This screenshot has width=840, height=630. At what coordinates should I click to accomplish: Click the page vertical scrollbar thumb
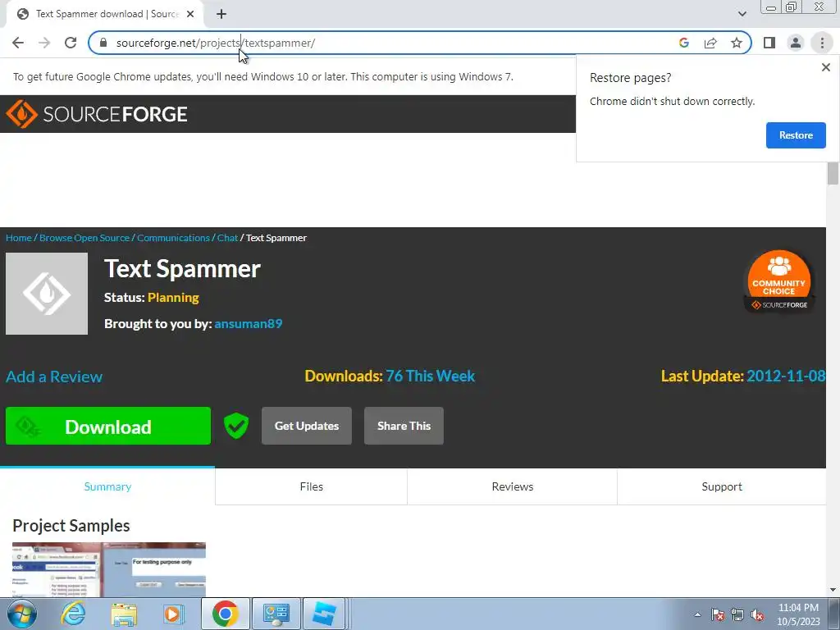[833, 174]
